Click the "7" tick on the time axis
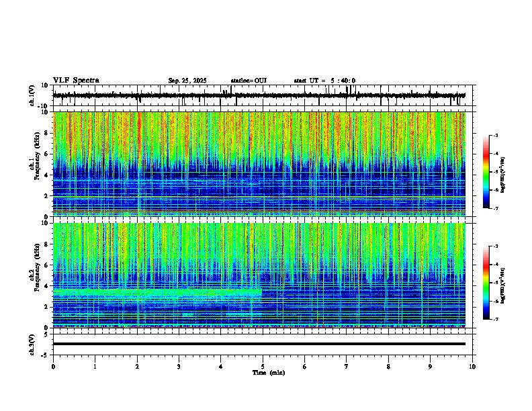The height and width of the screenshot is (411, 532). (347, 367)
